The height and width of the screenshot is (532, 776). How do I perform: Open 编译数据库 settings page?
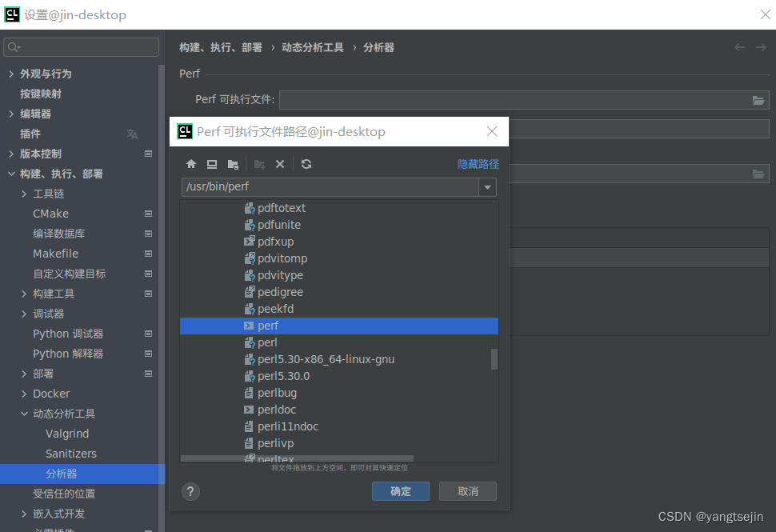pos(59,234)
